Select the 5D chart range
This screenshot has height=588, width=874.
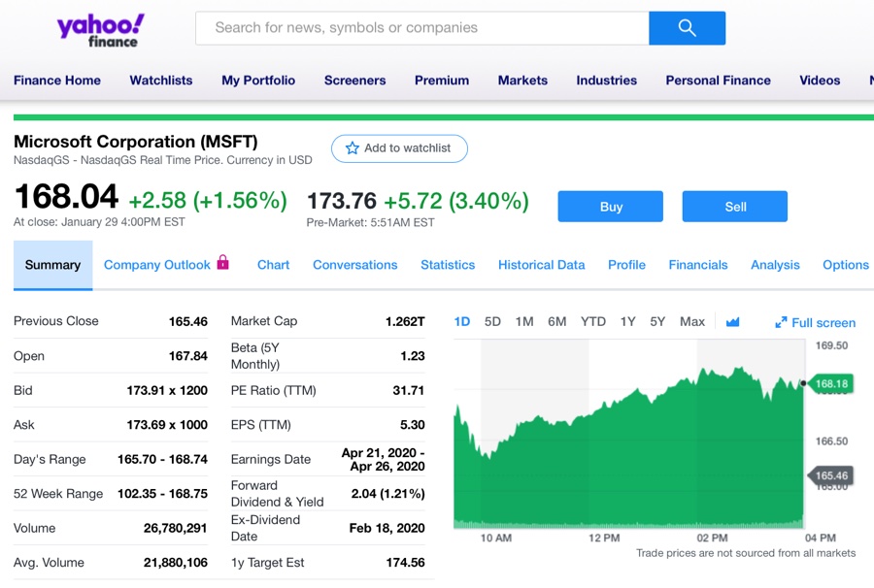[x=492, y=322]
